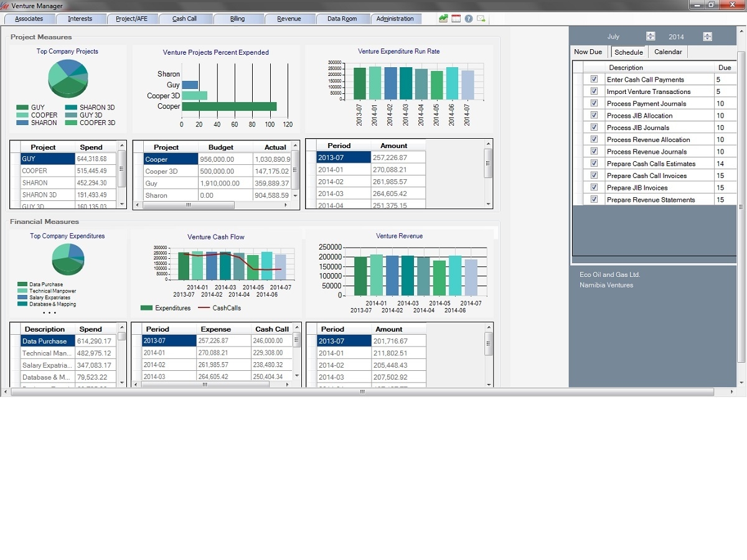Open the Interests menu tab
The image size is (747, 560).
80,19
